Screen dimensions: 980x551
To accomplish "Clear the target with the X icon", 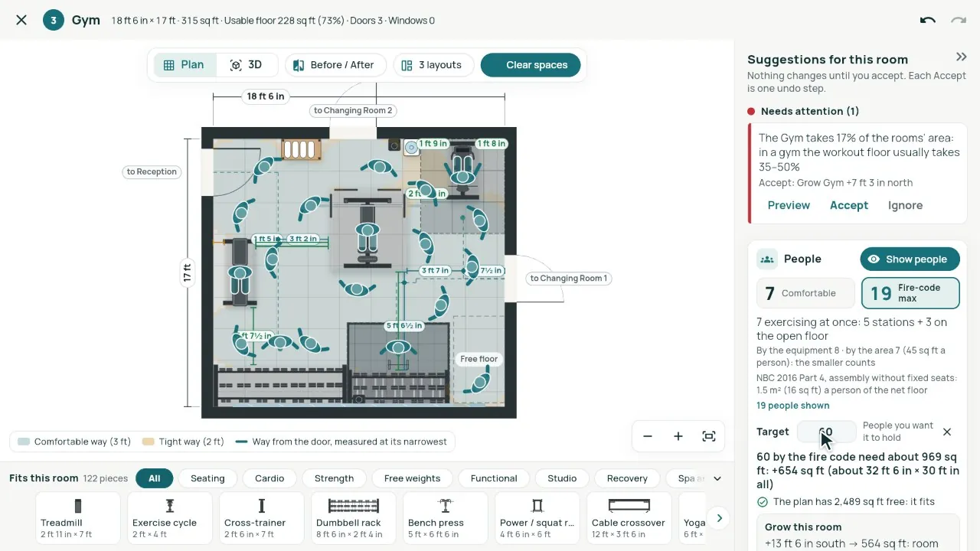I will 947,432.
